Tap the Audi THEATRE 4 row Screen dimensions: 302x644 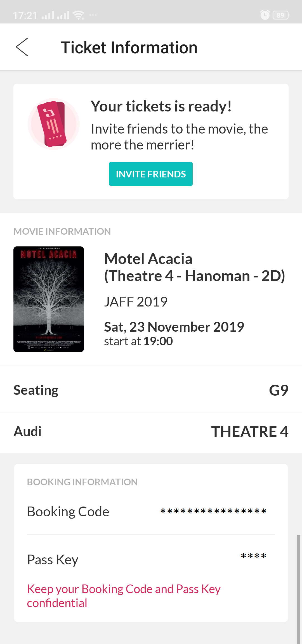pyautogui.click(x=151, y=431)
